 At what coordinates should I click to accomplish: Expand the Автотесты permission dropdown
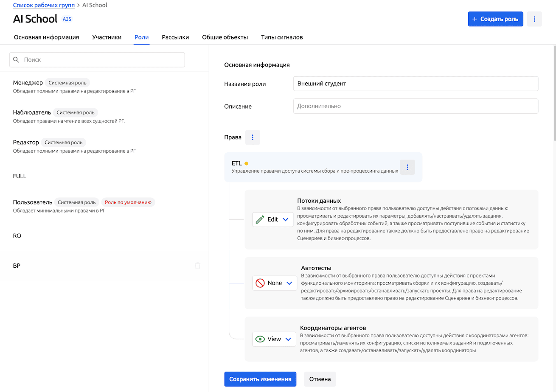(x=289, y=283)
